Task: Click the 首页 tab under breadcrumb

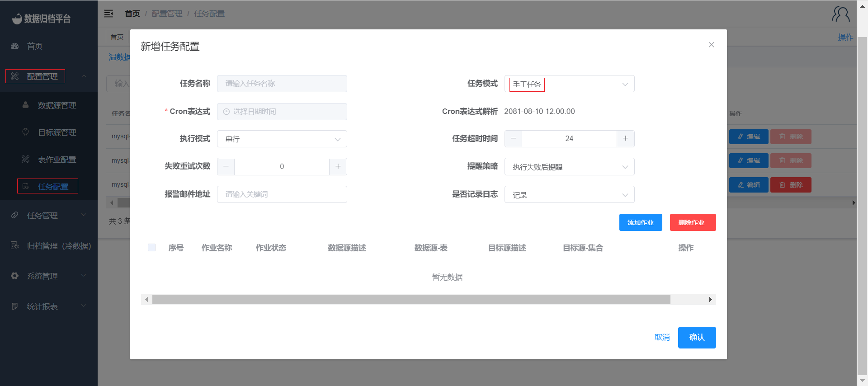Action: [x=117, y=37]
